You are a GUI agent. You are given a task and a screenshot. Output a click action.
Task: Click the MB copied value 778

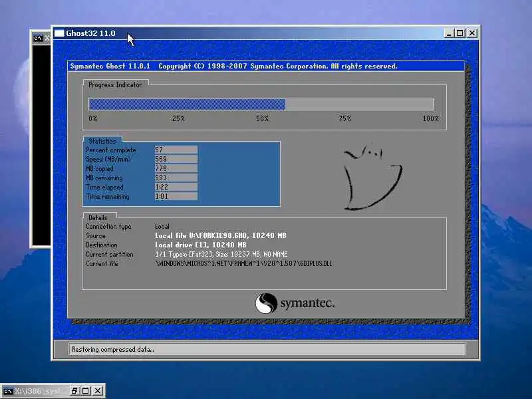176,168
